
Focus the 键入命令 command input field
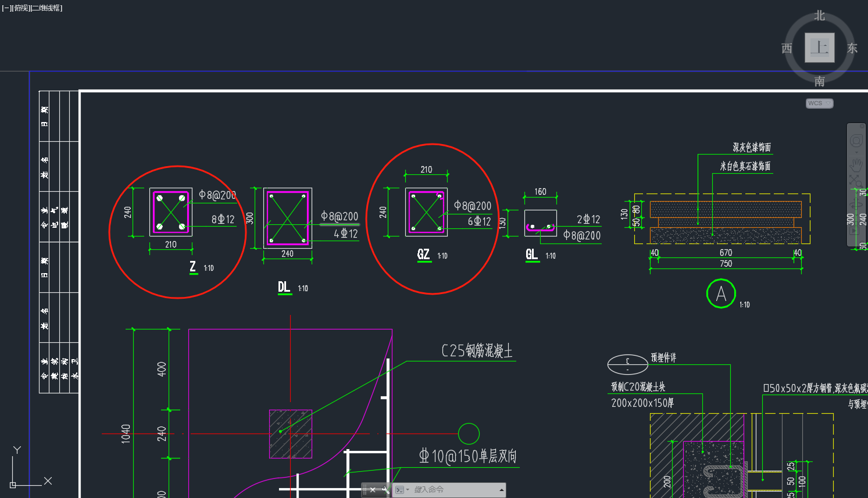point(453,490)
